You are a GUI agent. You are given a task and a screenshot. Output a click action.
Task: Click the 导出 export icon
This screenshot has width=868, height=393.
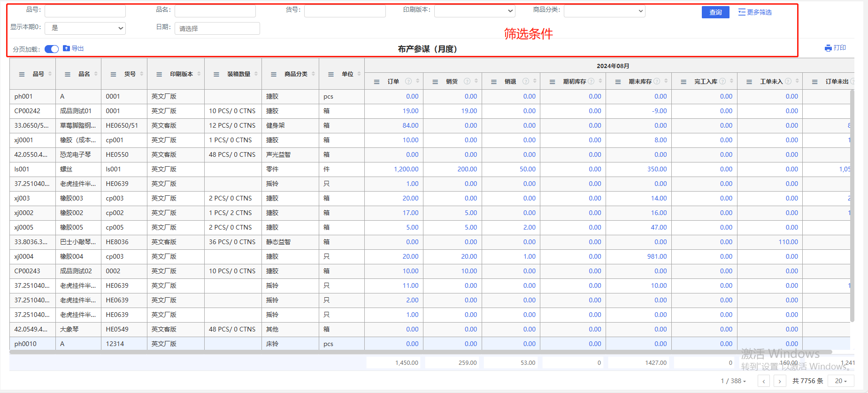[x=66, y=48]
